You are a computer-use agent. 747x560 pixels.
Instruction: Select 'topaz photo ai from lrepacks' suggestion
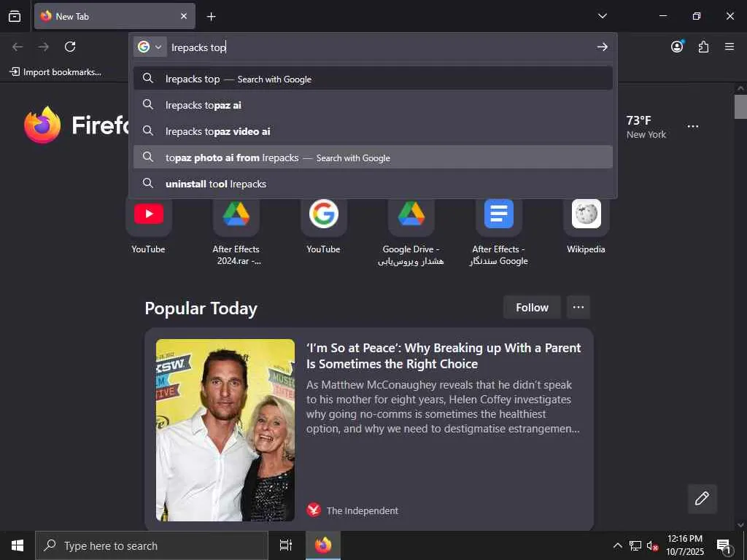pyautogui.click(x=373, y=157)
